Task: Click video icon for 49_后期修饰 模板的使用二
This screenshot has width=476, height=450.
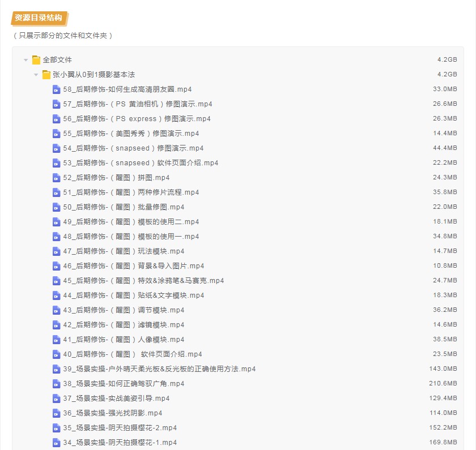Action: point(57,222)
